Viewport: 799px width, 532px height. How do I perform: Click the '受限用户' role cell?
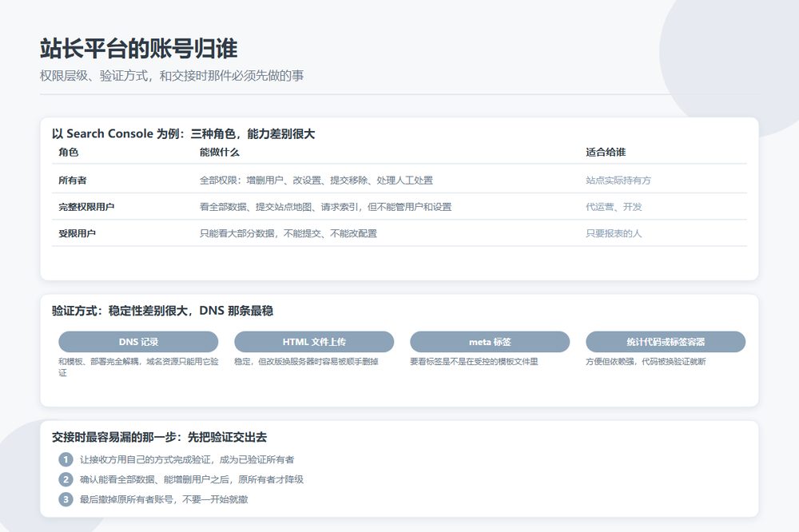[77, 233]
